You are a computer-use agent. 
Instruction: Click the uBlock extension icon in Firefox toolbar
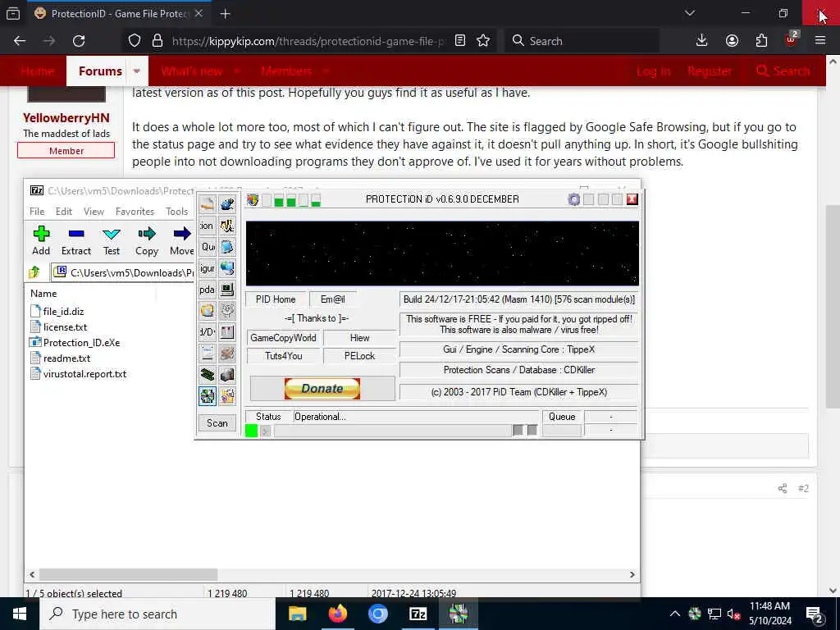click(x=791, y=39)
